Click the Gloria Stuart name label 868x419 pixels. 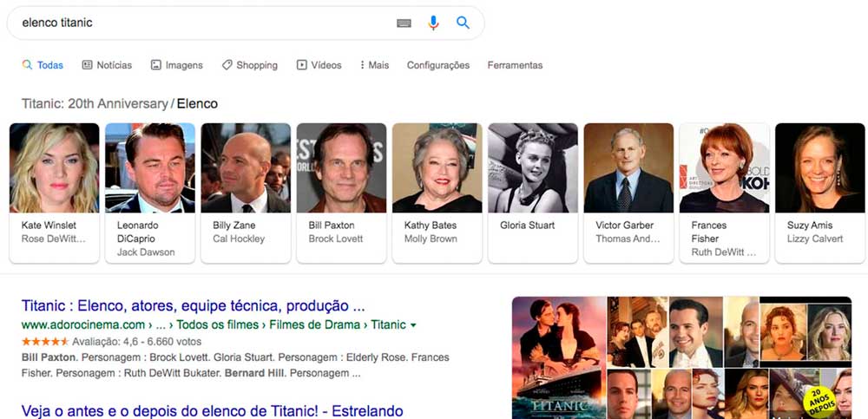pos(527,226)
